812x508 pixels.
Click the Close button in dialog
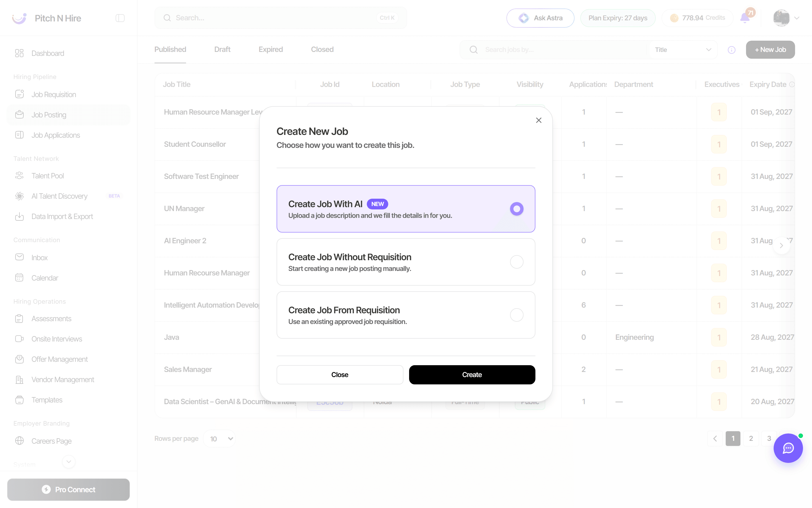coord(339,375)
